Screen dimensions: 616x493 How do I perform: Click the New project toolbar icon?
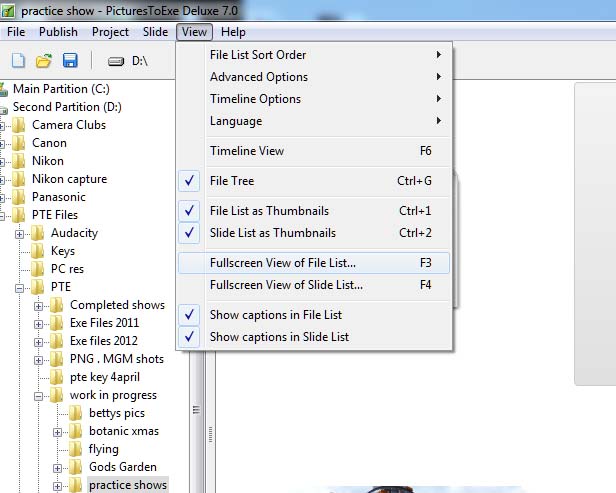(x=18, y=61)
